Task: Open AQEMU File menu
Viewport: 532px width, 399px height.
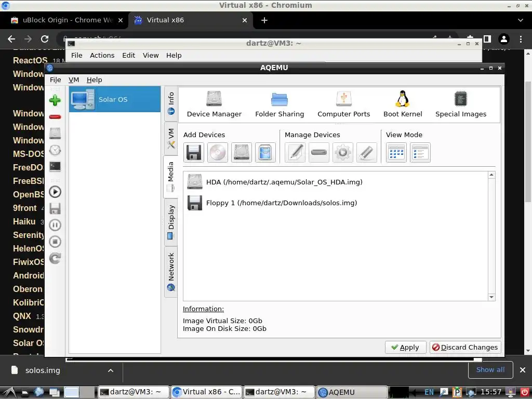Action: pos(55,79)
